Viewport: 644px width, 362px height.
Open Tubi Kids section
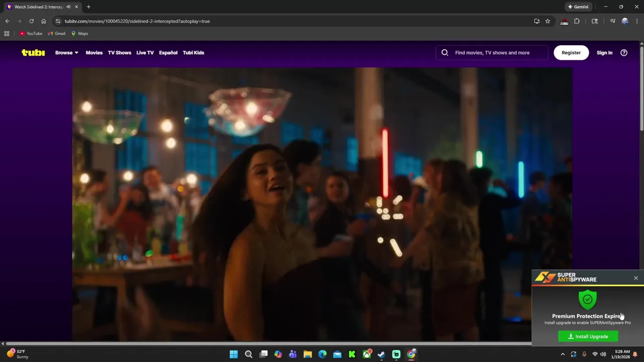click(193, 52)
